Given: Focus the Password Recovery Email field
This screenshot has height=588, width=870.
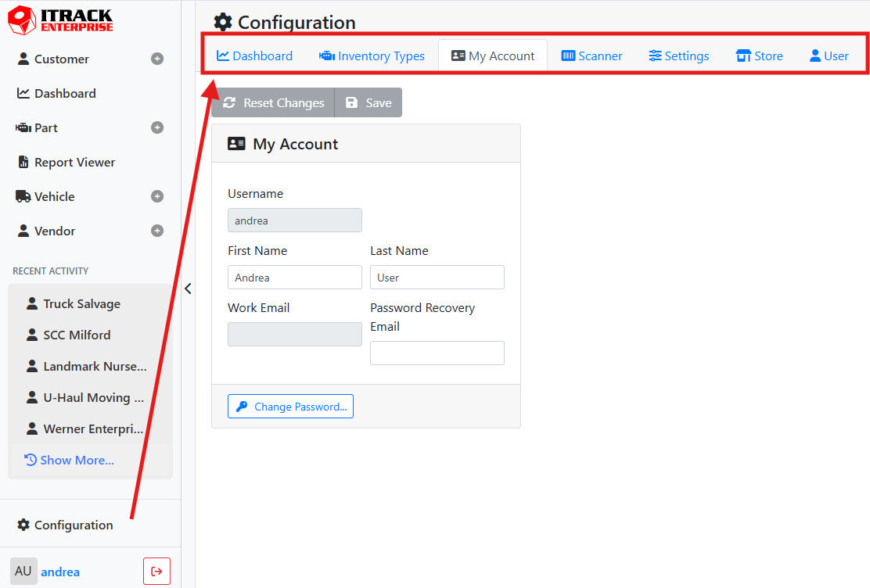Looking at the screenshot, I should 437,353.
